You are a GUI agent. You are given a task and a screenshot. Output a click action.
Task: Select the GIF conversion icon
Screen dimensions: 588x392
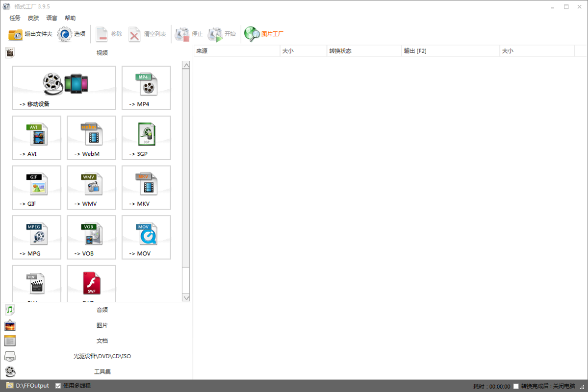pos(36,188)
